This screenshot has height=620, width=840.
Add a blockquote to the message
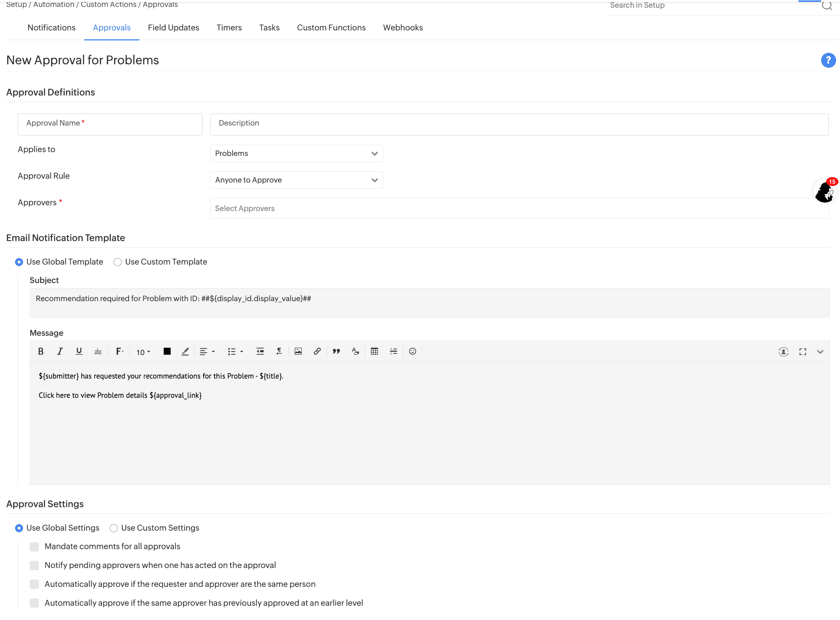[x=336, y=351]
